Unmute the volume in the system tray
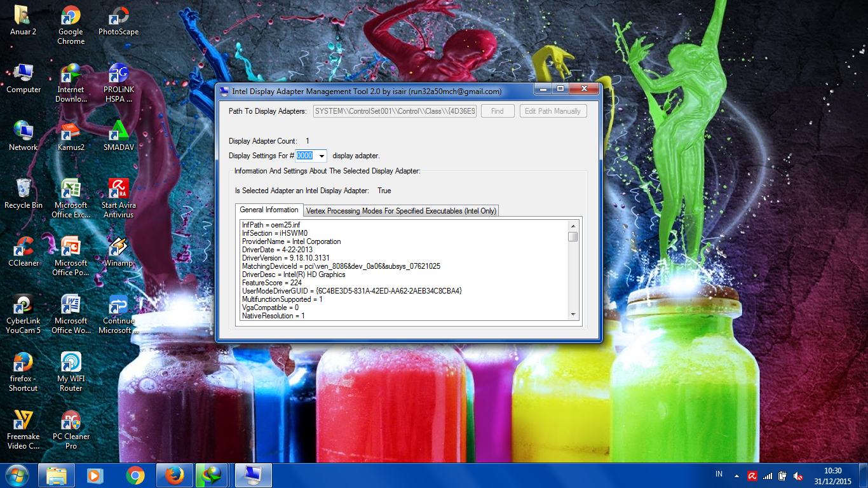Viewport: 868px width, 488px height. click(799, 475)
